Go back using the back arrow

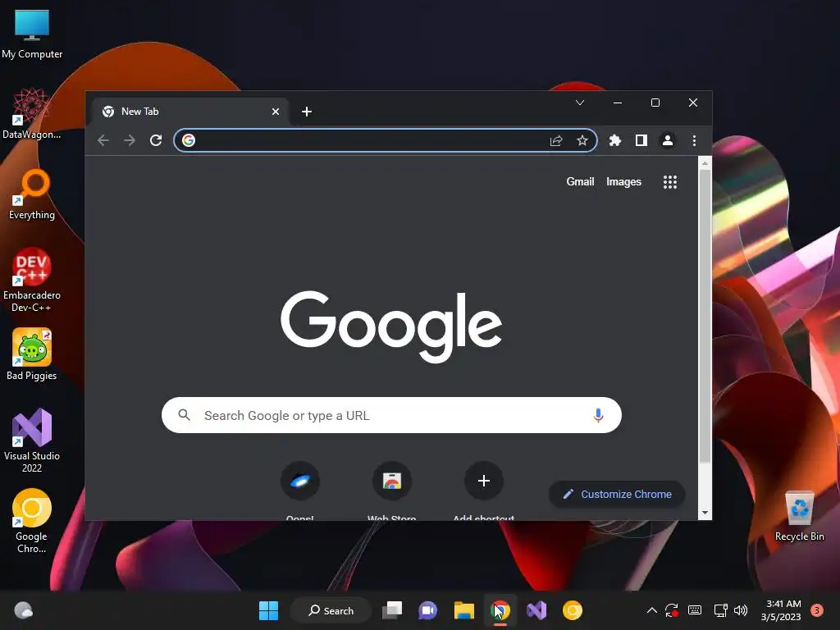tap(103, 140)
